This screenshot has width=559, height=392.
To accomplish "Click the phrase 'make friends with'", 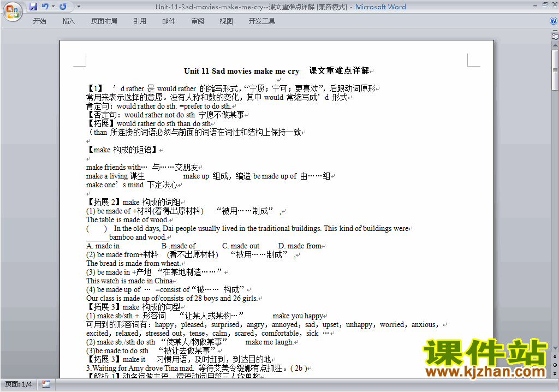I will [x=114, y=167].
